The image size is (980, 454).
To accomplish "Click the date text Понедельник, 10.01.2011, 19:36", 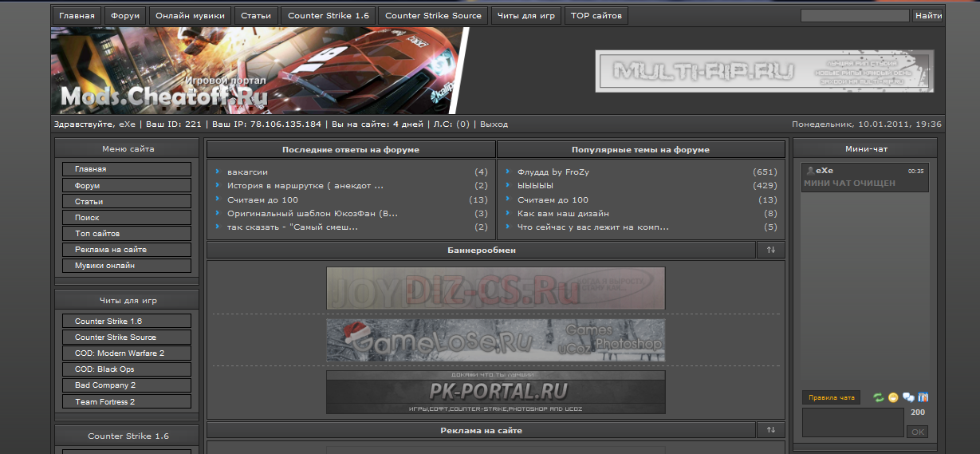I will (x=867, y=124).
